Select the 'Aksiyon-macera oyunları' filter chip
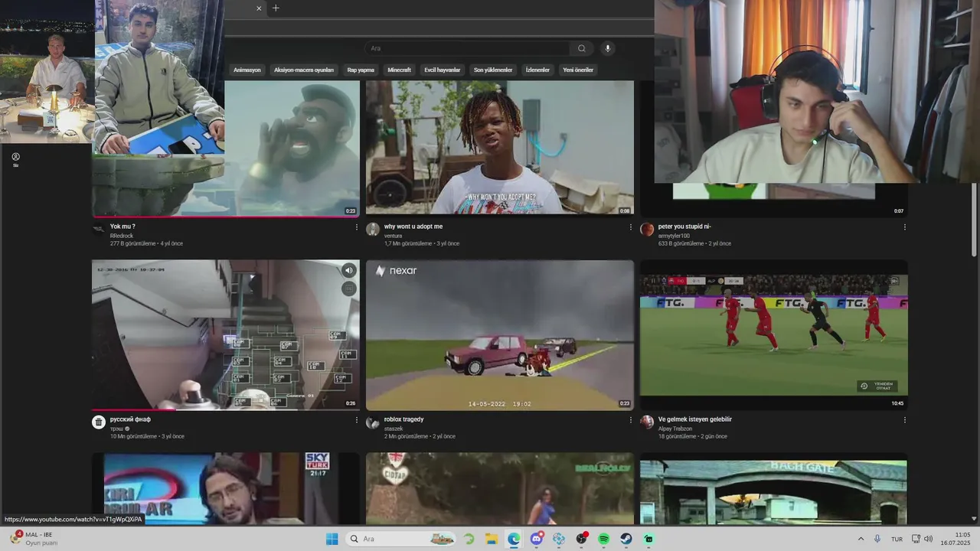980x551 pixels. point(304,70)
